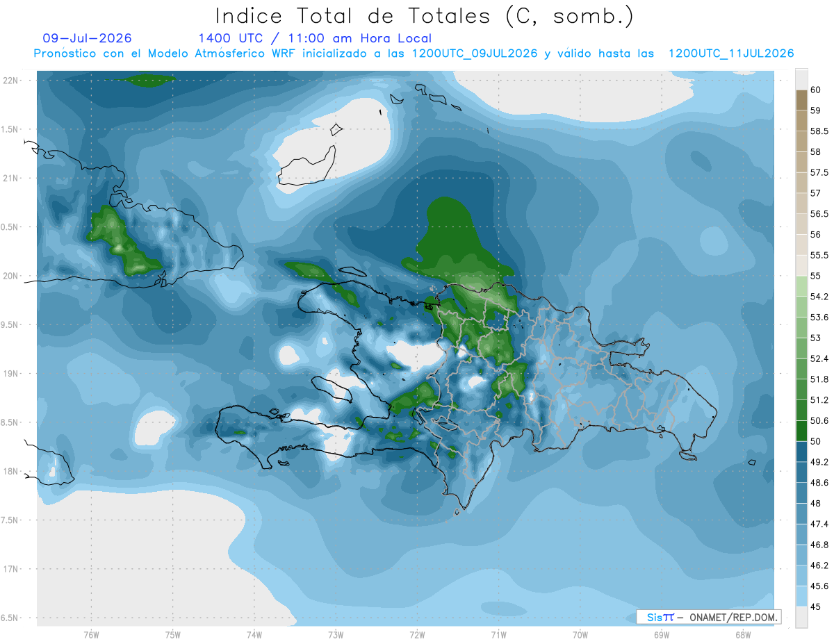Click colorbar value "47.4"
This screenshot has width=834, height=644.
point(819,525)
